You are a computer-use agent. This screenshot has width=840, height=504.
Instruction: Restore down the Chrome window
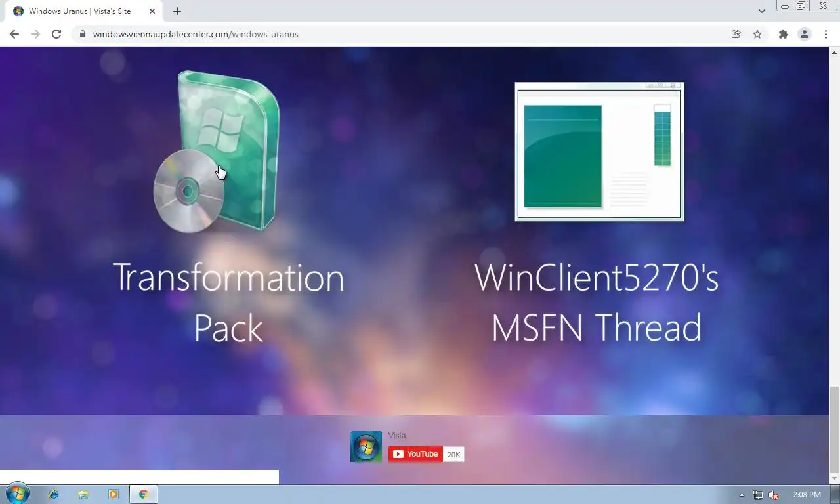pyautogui.click(x=801, y=6)
